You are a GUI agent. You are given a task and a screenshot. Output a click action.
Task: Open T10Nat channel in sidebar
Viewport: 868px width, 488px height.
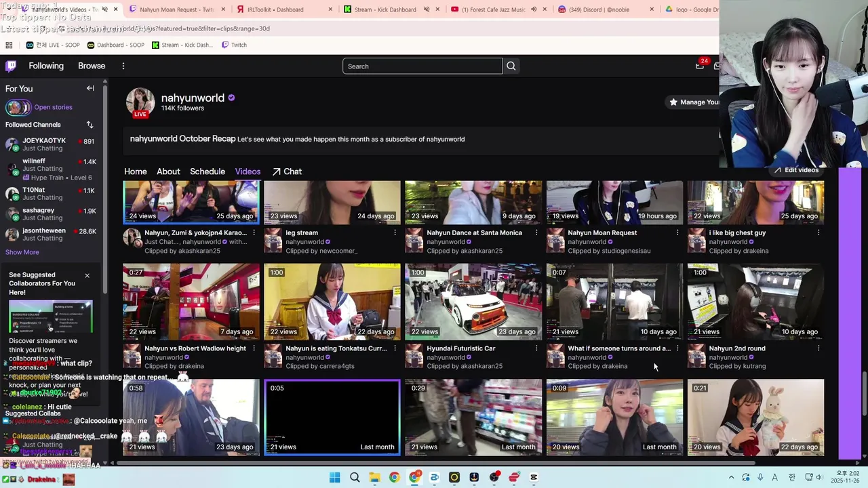[x=52, y=193]
